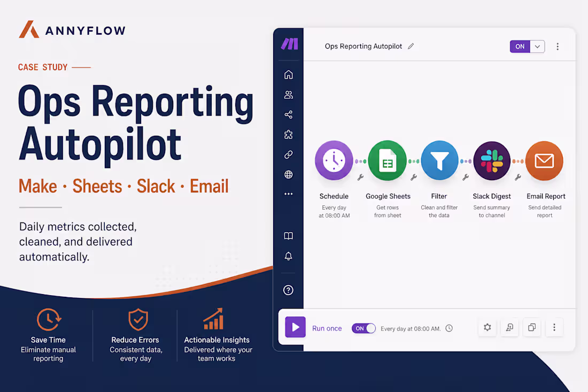588x392 pixels.
Task: Open the Help question mark icon
Action: [x=288, y=290]
